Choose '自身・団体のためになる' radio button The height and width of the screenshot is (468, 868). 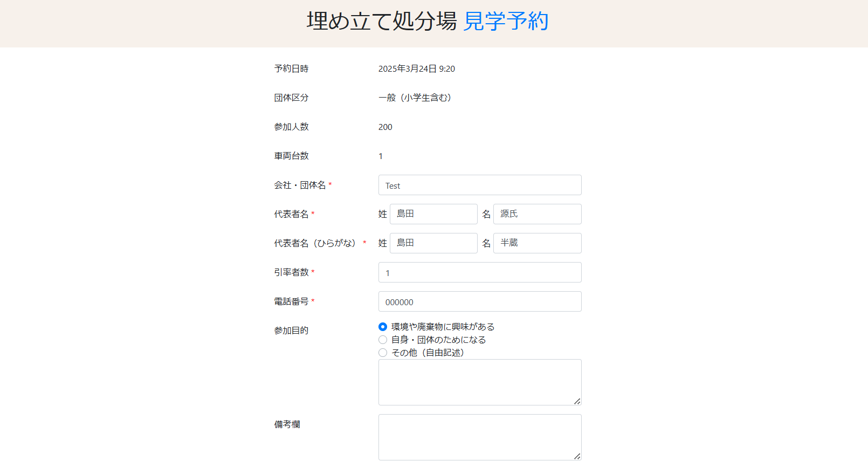[383, 340]
